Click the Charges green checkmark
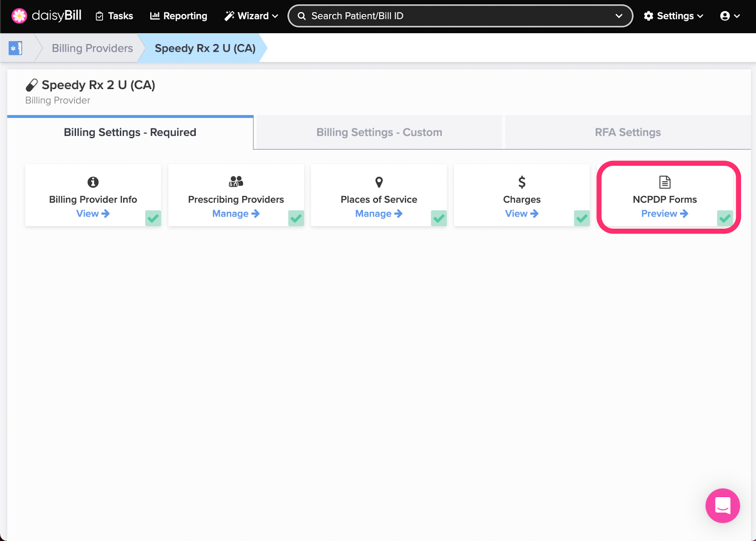 pos(582,218)
